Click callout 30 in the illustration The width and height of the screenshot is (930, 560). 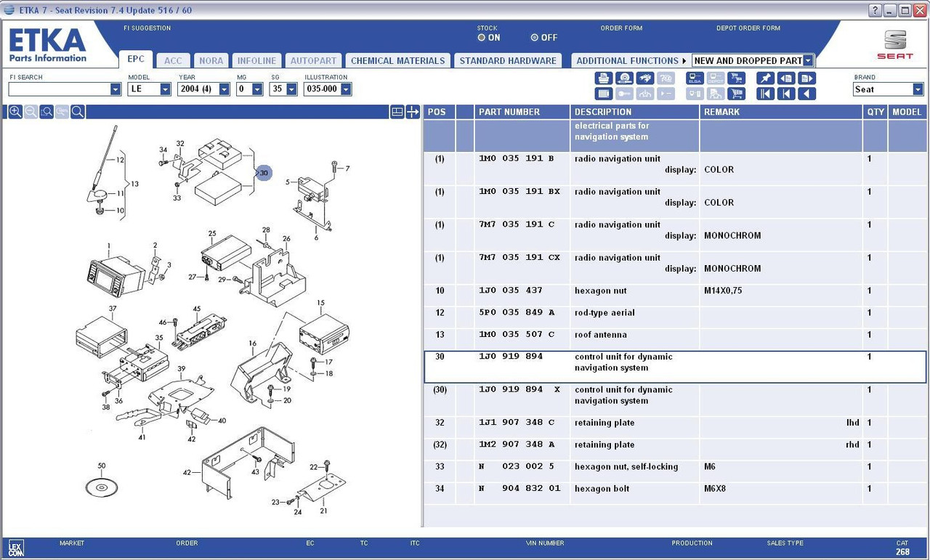click(264, 173)
